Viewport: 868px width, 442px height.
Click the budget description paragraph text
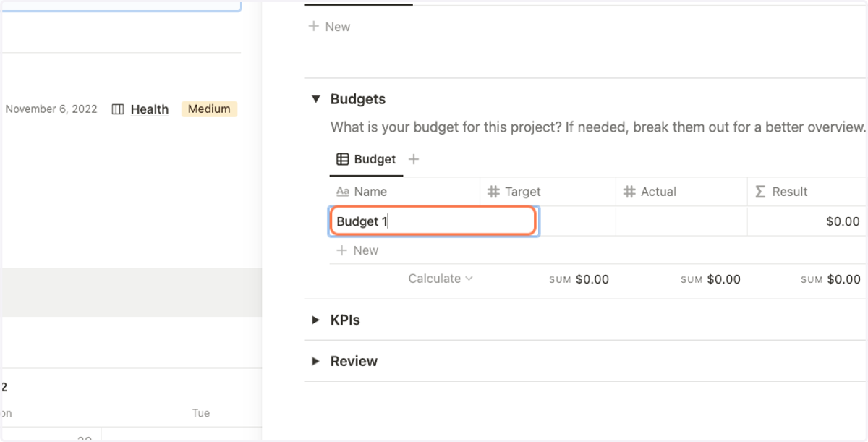[x=598, y=127]
